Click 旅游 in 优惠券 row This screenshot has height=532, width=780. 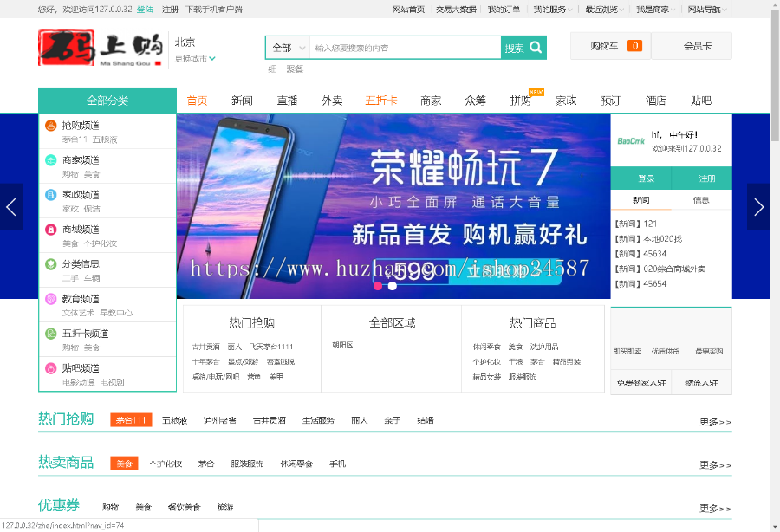[225, 507]
